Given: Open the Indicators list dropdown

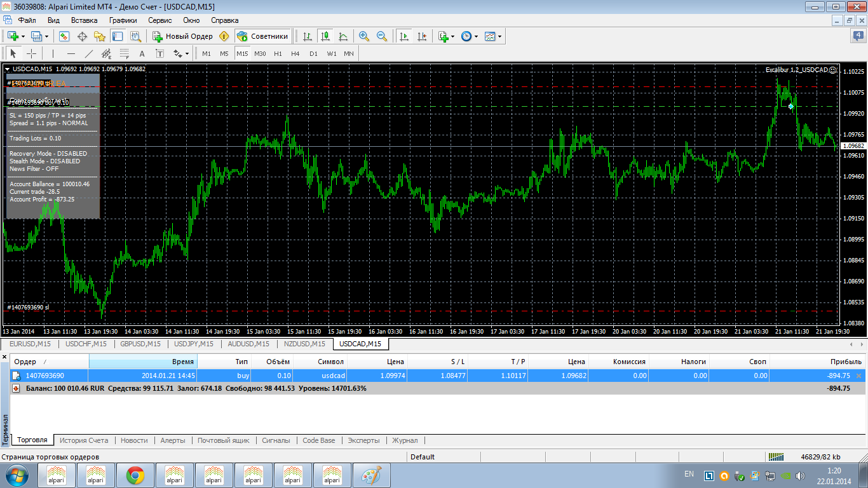Looking at the screenshot, I should coord(446,36).
